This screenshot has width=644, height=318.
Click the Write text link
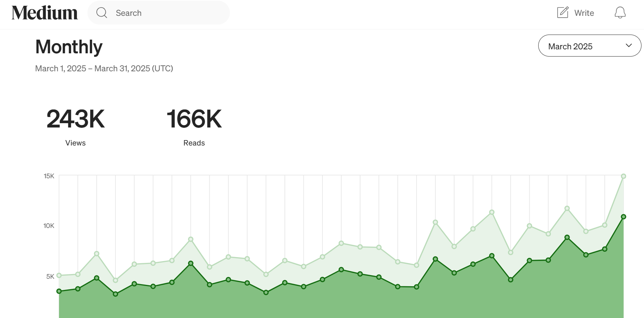[584, 13]
